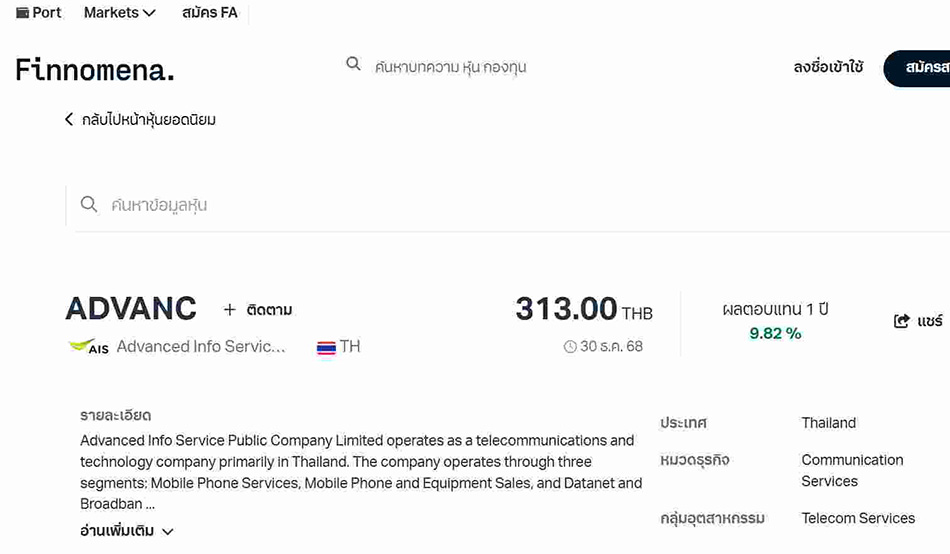Click the top search magnifier icon
Image resolution: width=950 pixels, height=554 pixels.
click(x=353, y=65)
